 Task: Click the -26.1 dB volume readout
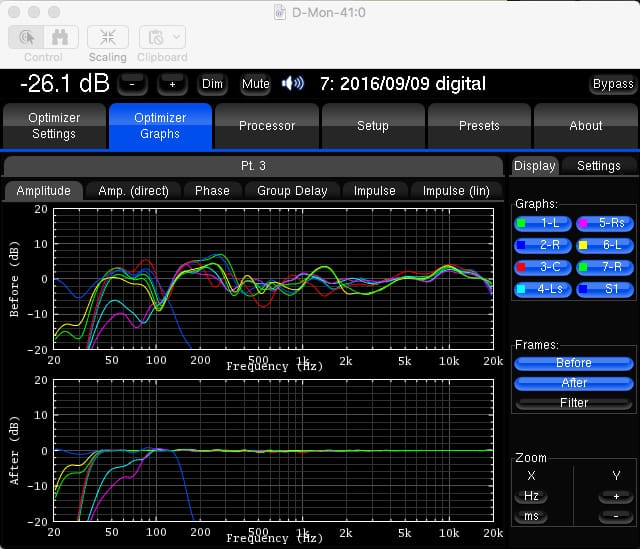pyautogui.click(x=64, y=84)
